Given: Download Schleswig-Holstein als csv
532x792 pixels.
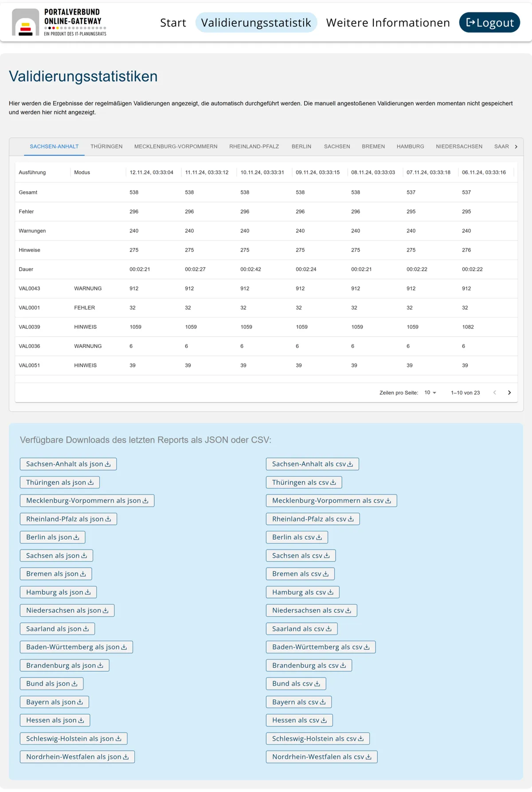Looking at the screenshot, I should point(318,739).
